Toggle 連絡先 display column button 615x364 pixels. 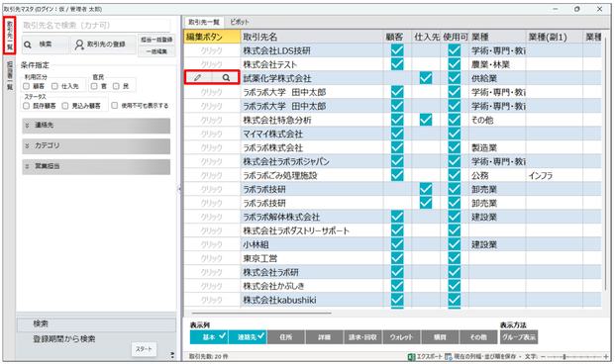click(248, 337)
